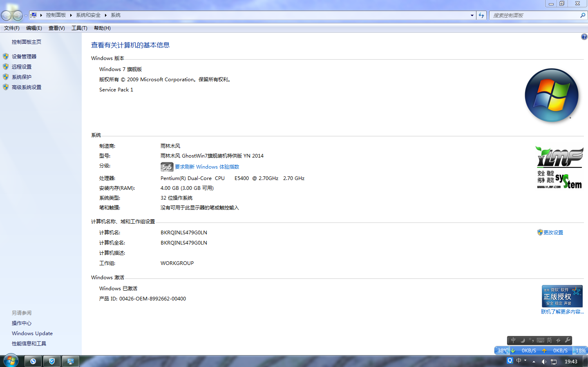Click 联机了解更多内容 link
The image size is (588, 367).
563,312
